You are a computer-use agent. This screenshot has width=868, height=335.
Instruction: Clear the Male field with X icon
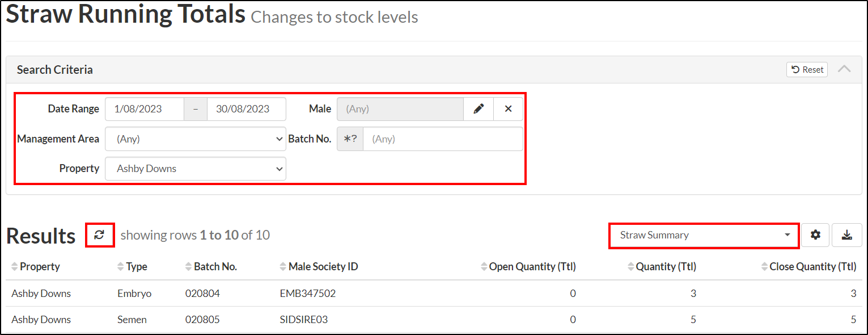point(508,109)
